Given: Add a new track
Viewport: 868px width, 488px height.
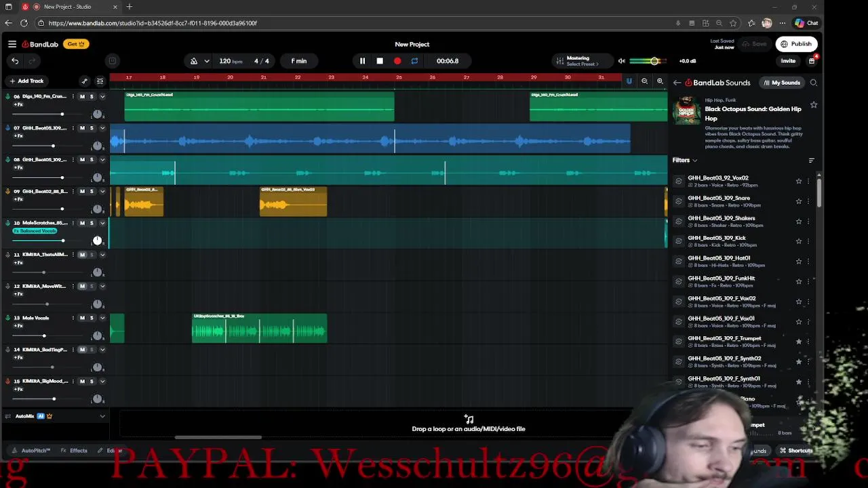Looking at the screenshot, I should click(26, 81).
